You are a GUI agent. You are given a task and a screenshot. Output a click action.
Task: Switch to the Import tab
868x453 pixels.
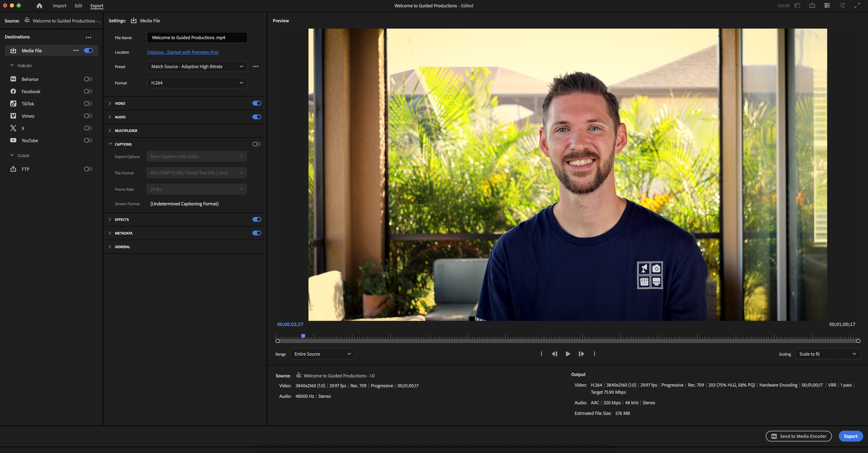[x=59, y=6]
